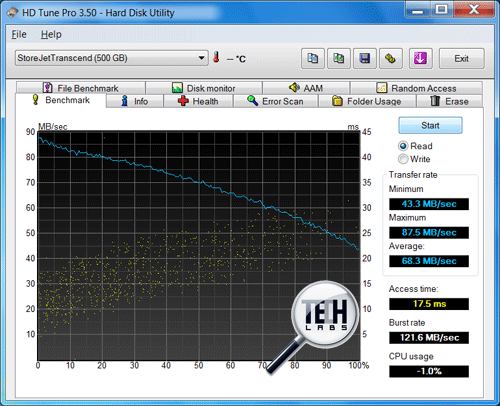Open the Disk monitor tab
This screenshot has height=406, width=500.
pyautogui.click(x=204, y=88)
